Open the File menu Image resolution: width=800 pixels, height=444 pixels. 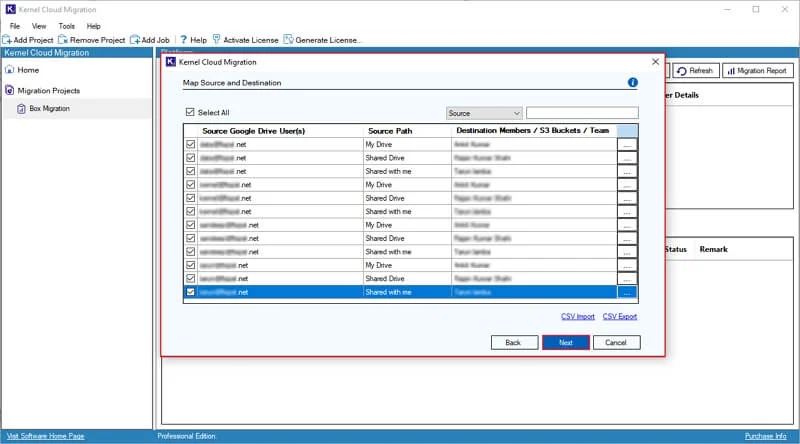(x=15, y=26)
